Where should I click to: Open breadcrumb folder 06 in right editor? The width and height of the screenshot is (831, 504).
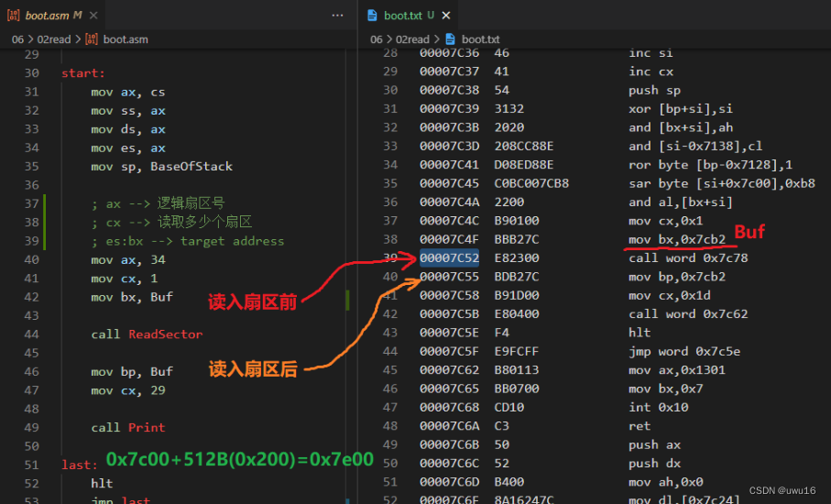coord(377,39)
